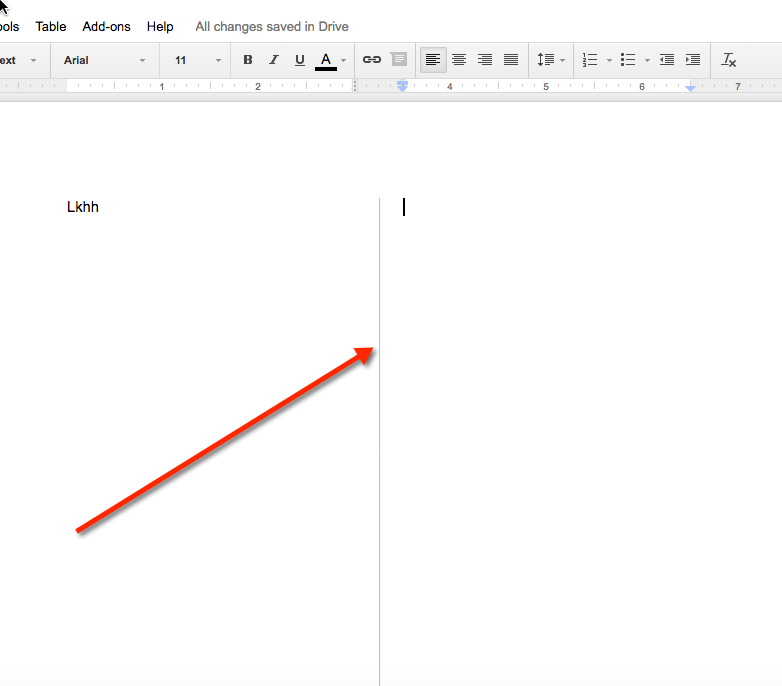Clear formatting with the Tx icon
782x686 pixels.
(x=729, y=60)
